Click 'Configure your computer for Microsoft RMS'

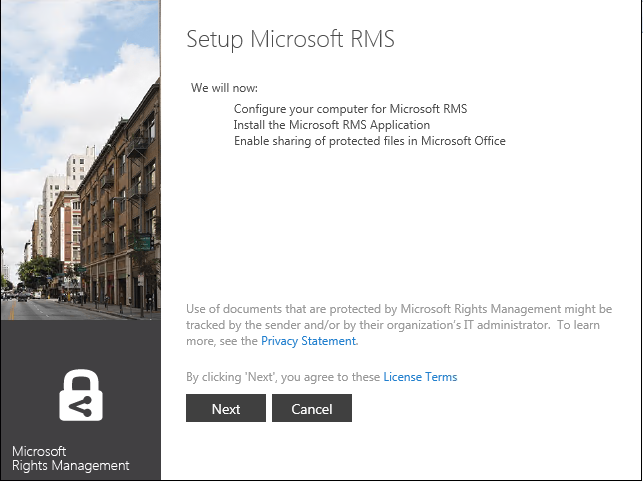pyautogui.click(x=350, y=109)
